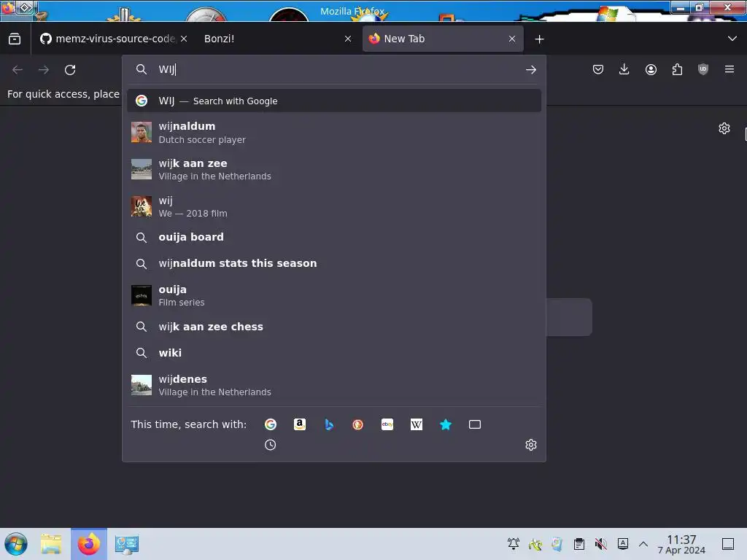The image size is (747, 560).
Task: Choose the wij 2018 film suggestion
Action: [334, 206]
